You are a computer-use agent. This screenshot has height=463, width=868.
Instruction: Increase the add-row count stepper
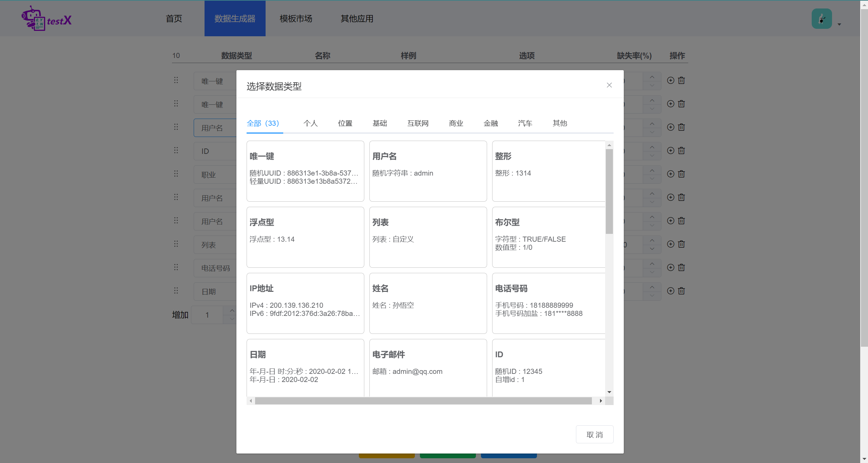coord(232,310)
